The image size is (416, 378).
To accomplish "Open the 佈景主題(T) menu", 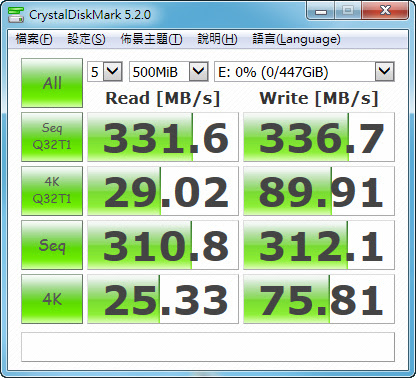I will [x=151, y=39].
